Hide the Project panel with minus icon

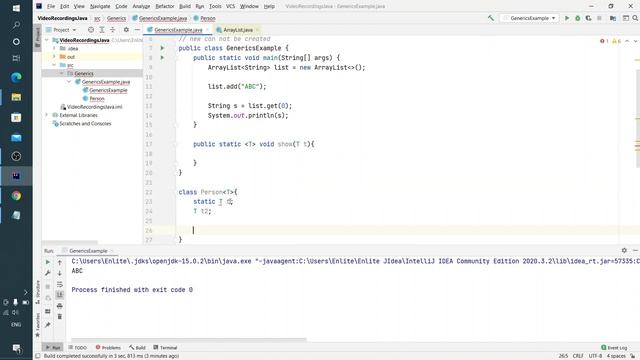tap(137, 30)
